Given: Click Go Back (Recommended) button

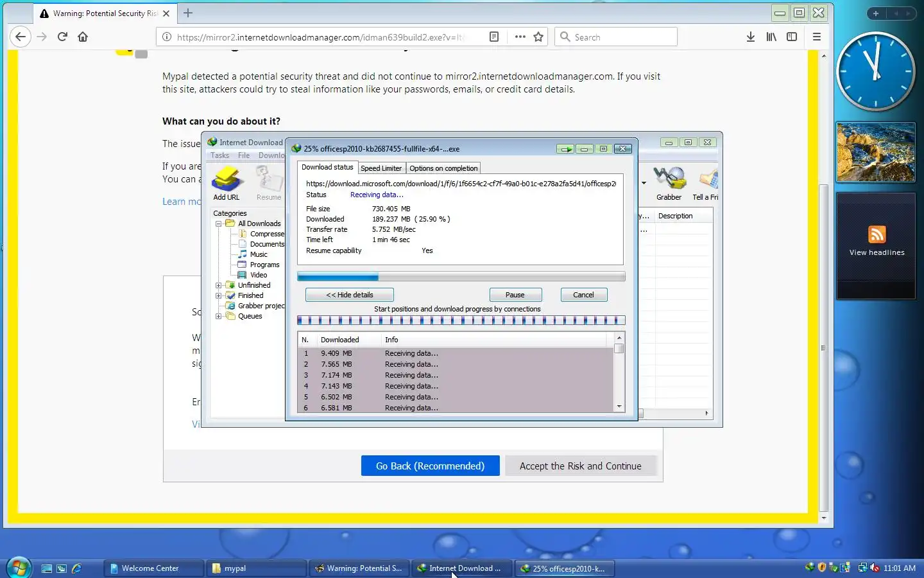Looking at the screenshot, I should (430, 466).
